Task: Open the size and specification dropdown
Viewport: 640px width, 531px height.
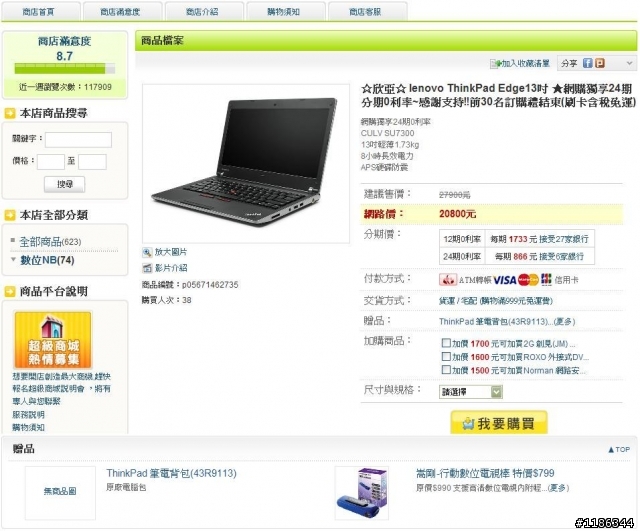Action: pos(471,392)
